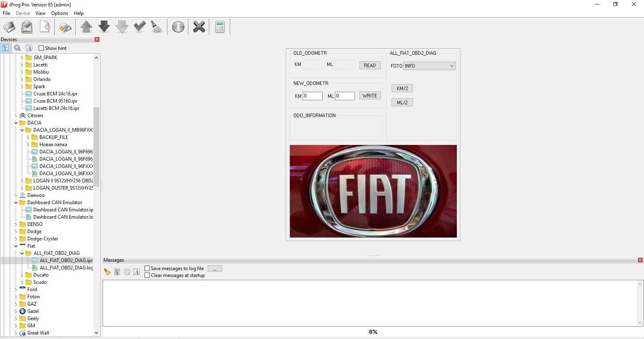Viewport: 644px width, 339px height.
Task: Enable Save messages to log file checkbox
Action: point(147,269)
